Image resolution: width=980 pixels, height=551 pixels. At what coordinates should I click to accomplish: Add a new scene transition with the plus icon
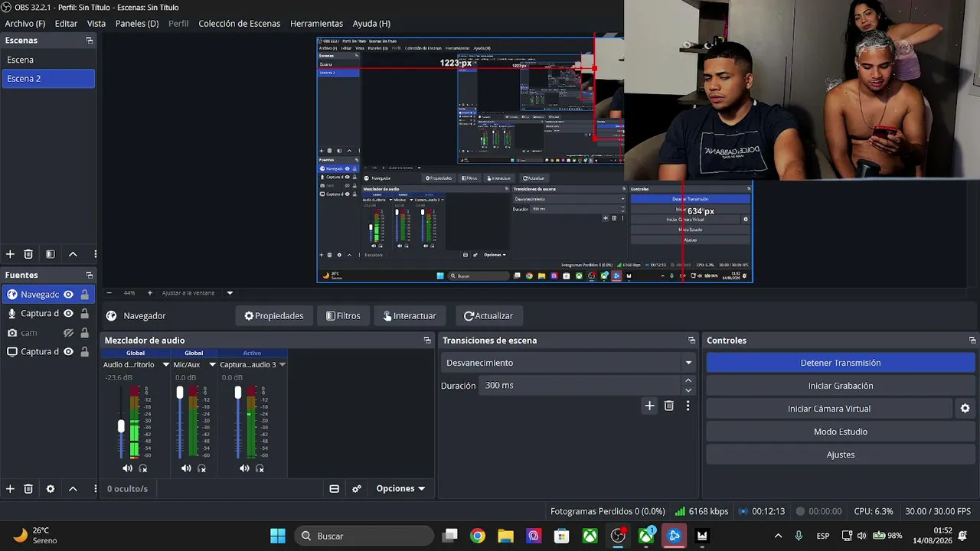click(649, 406)
